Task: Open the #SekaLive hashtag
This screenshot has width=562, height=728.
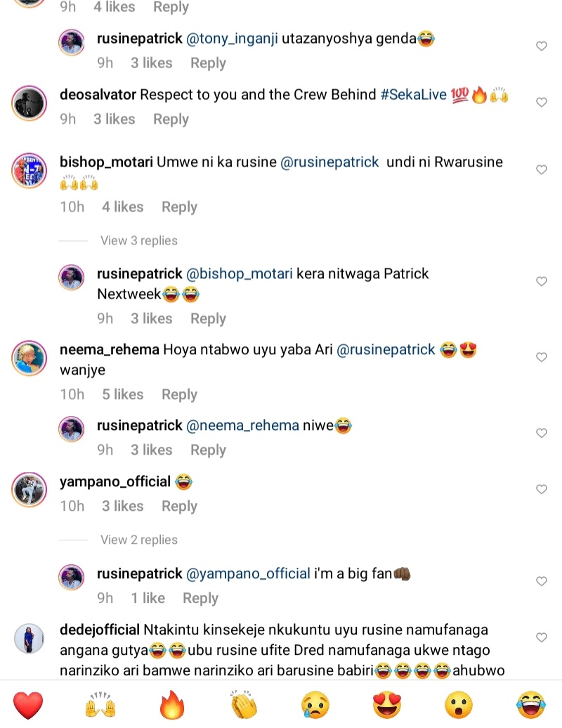Action: tap(414, 95)
